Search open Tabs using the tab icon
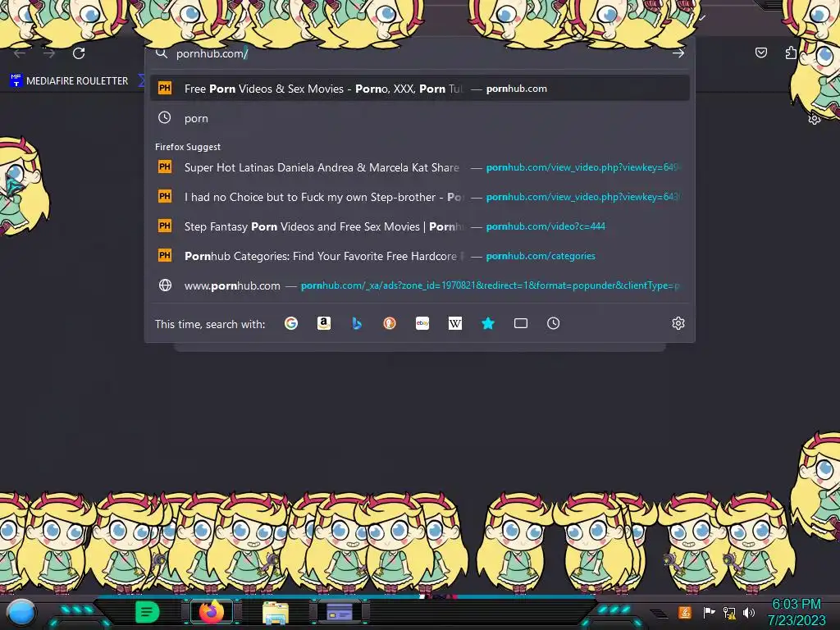This screenshot has height=630, width=840. coord(521,323)
